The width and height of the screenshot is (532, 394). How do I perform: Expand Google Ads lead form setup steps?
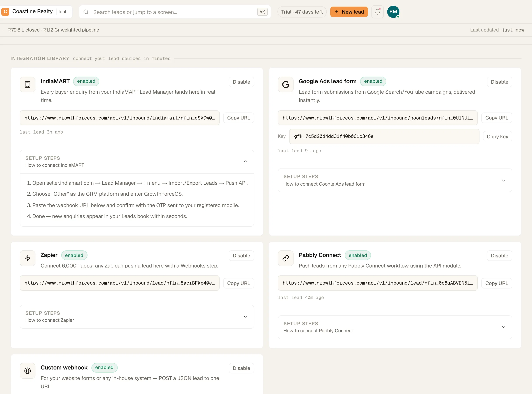coord(395,180)
